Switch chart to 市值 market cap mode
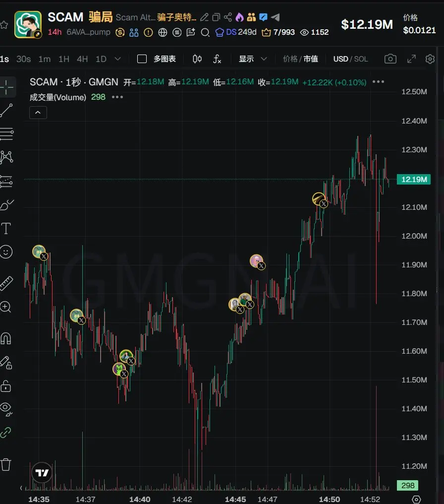 [311, 59]
